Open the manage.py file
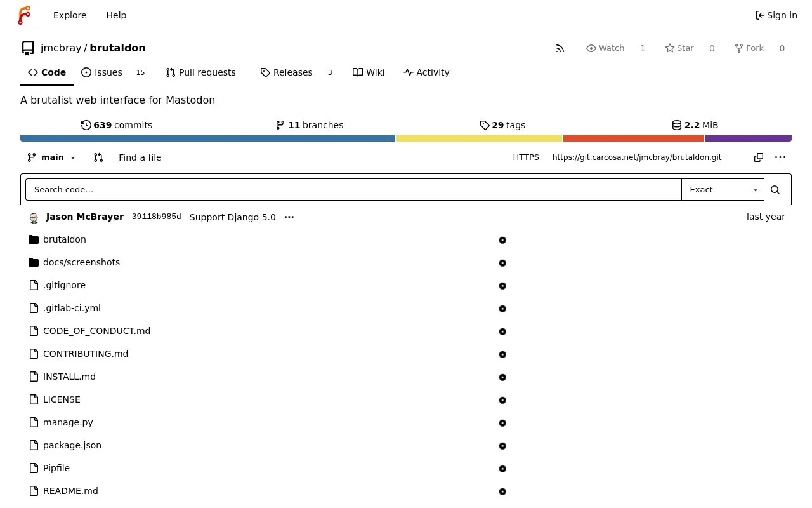Viewport: 812px width, 508px height. 68,422
